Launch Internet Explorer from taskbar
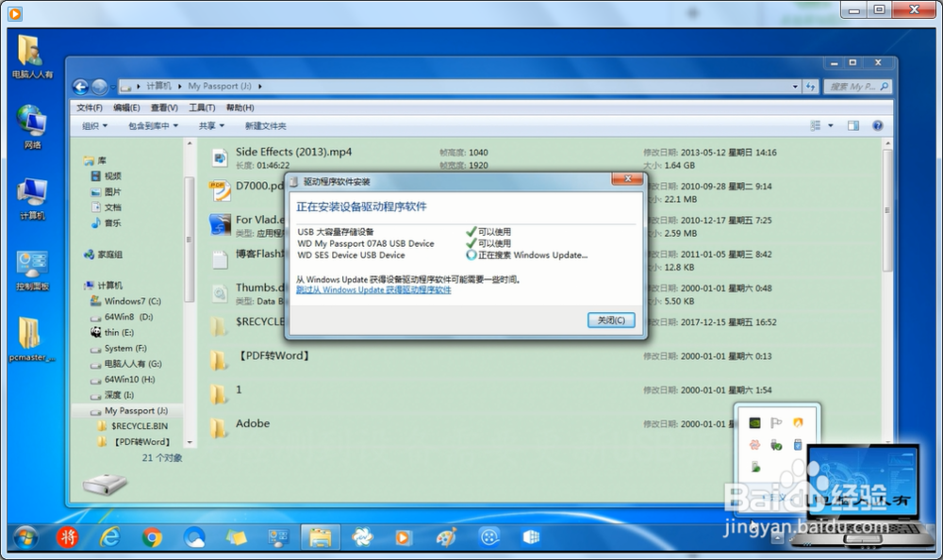Viewport: 943px width, 560px height. point(109,537)
